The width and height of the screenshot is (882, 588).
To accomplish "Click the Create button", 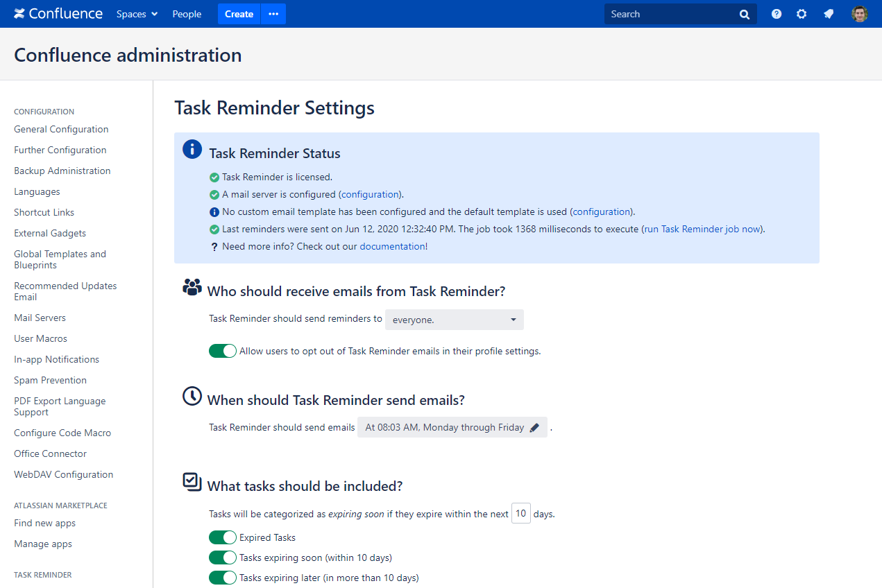I will (239, 14).
